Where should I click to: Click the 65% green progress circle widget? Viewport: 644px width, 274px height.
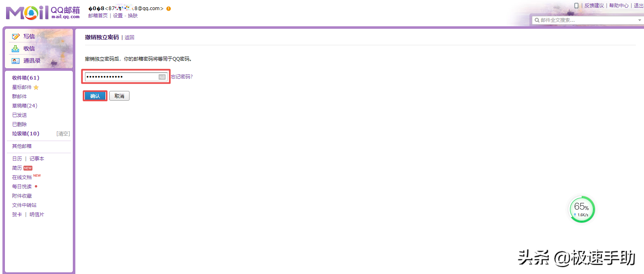pos(582,209)
